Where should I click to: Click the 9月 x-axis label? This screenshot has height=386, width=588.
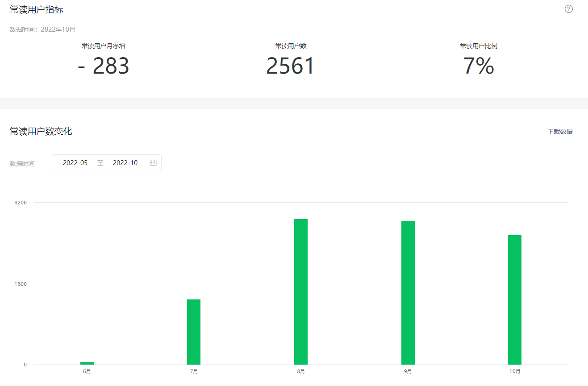coord(408,371)
